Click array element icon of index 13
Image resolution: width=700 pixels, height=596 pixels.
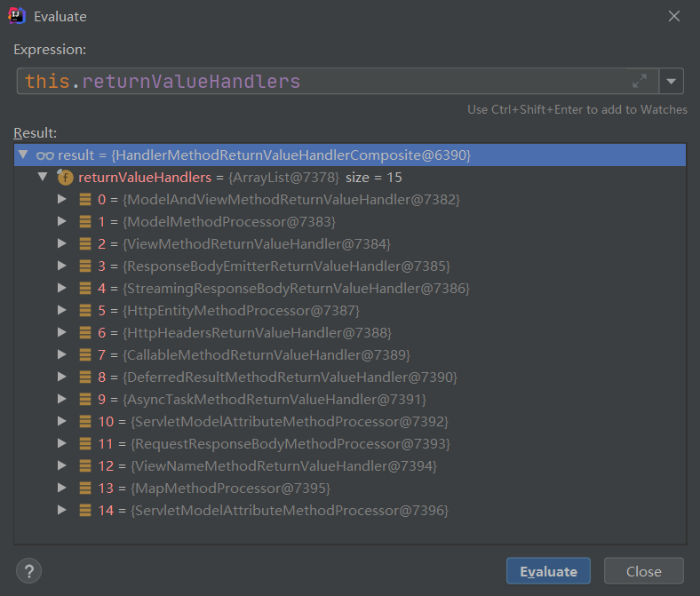[85, 488]
